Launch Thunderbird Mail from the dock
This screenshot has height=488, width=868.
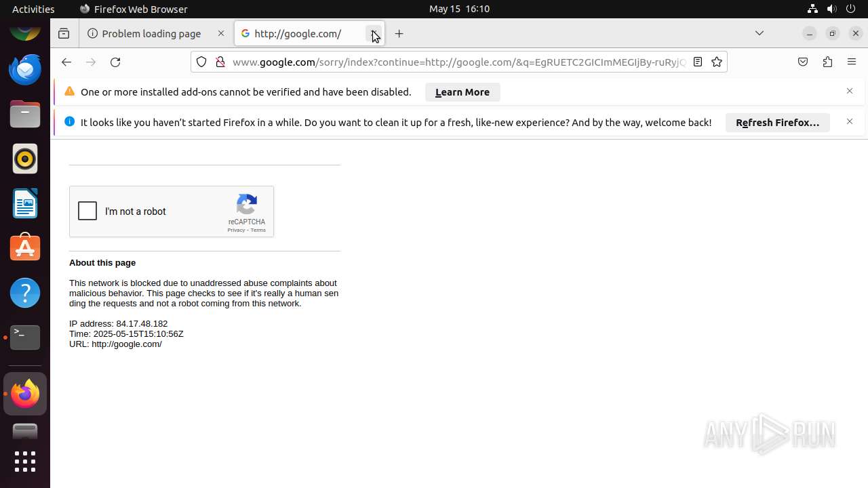click(x=25, y=69)
